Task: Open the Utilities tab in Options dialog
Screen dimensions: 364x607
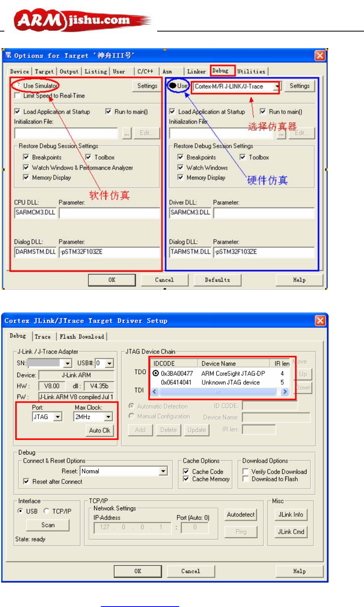Action: click(x=251, y=71)
